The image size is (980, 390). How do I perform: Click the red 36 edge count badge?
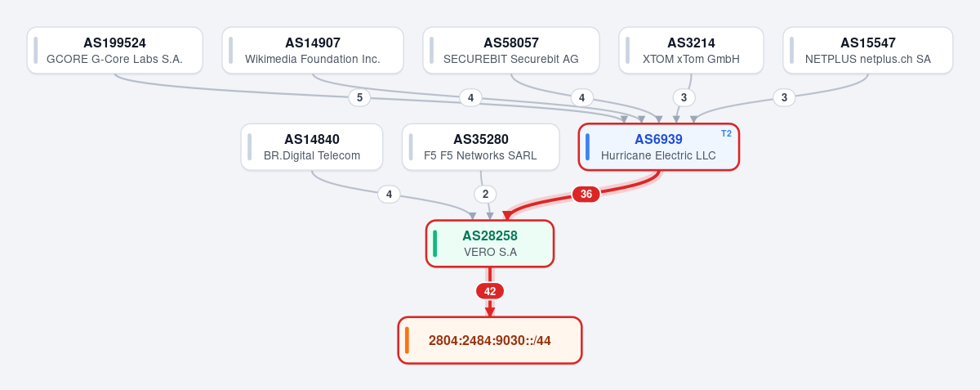(586, 195)
